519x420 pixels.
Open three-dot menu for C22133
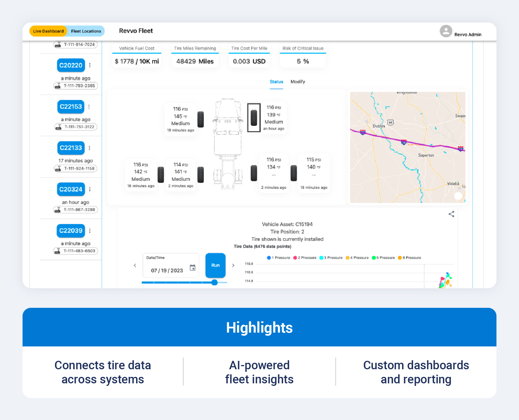pos(89,148)
